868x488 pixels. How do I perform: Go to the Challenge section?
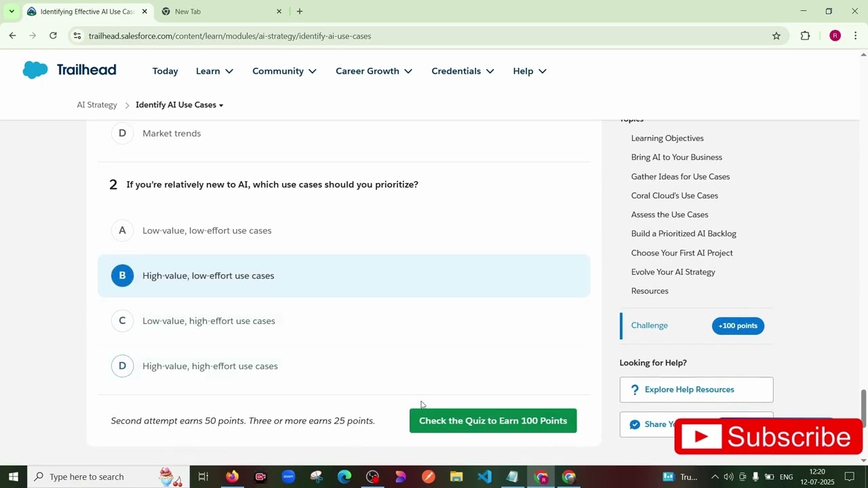650,326
